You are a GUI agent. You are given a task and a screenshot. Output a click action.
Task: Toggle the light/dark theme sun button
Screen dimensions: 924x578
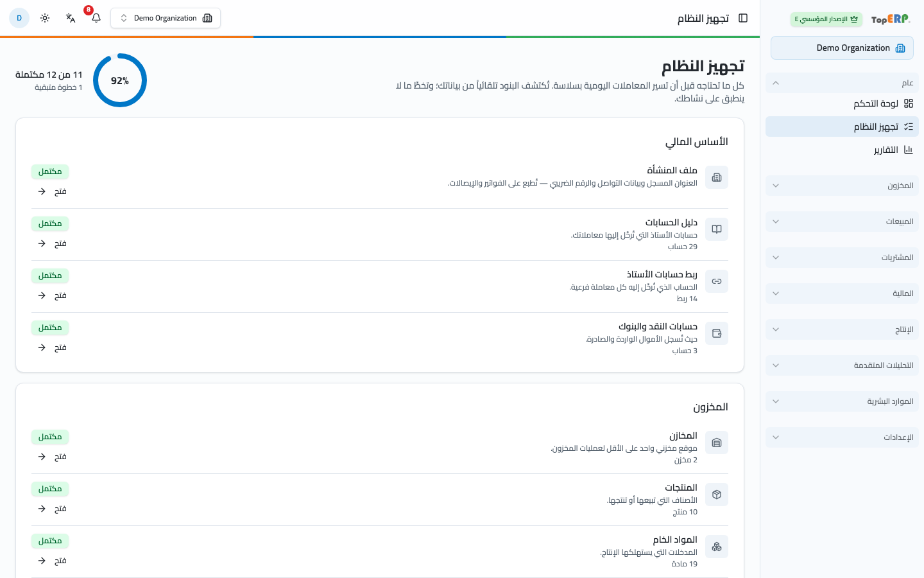[45, 18]
